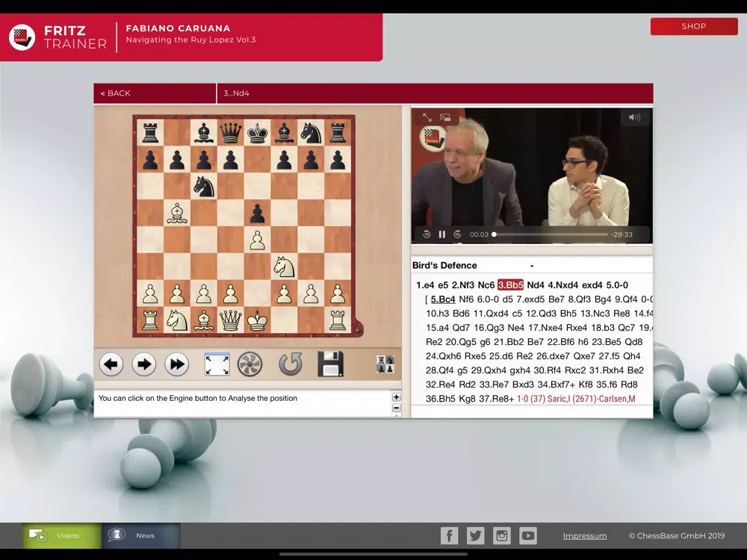Switch to the Videos tab

(61, 535)
